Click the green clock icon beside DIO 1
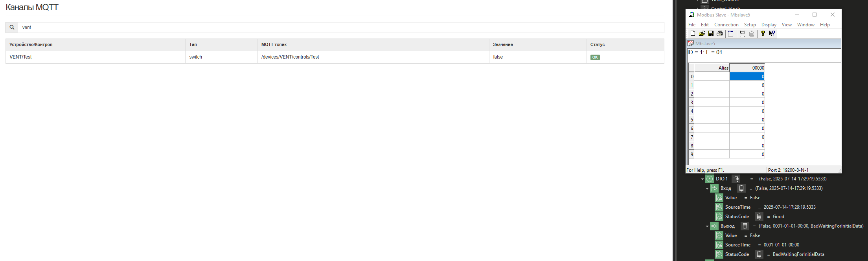The width and height of the screenshot is (868, 261). point(710,179)
